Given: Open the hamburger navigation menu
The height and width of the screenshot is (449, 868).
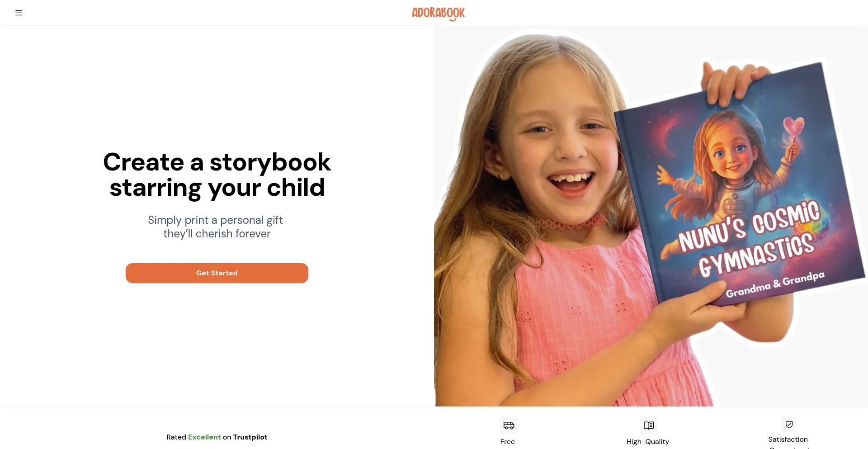Looking at the screenshot, I should pyautogui.click(x=19, y=13).
